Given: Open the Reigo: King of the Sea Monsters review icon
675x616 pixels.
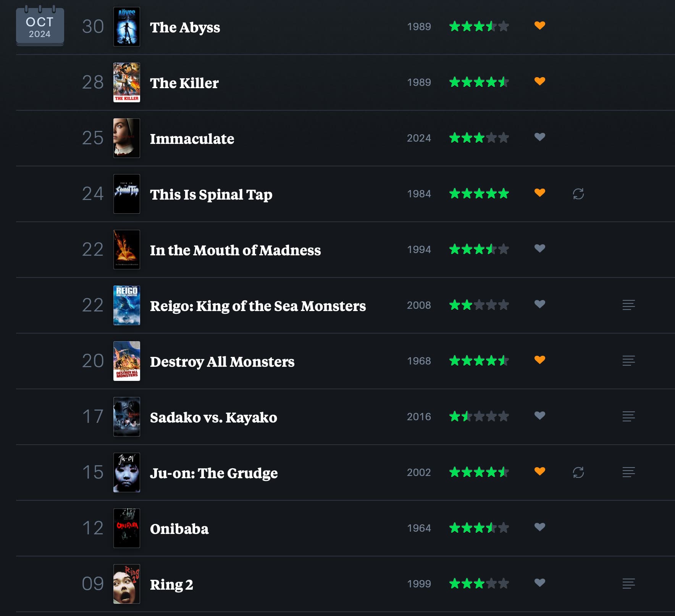Looking at the screenshot, I should 628,305.
